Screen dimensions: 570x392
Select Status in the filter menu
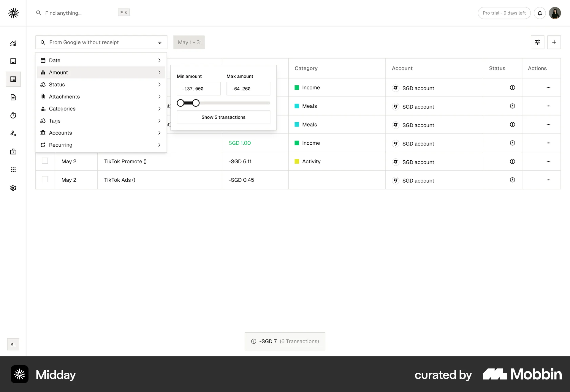coord(101,85)
